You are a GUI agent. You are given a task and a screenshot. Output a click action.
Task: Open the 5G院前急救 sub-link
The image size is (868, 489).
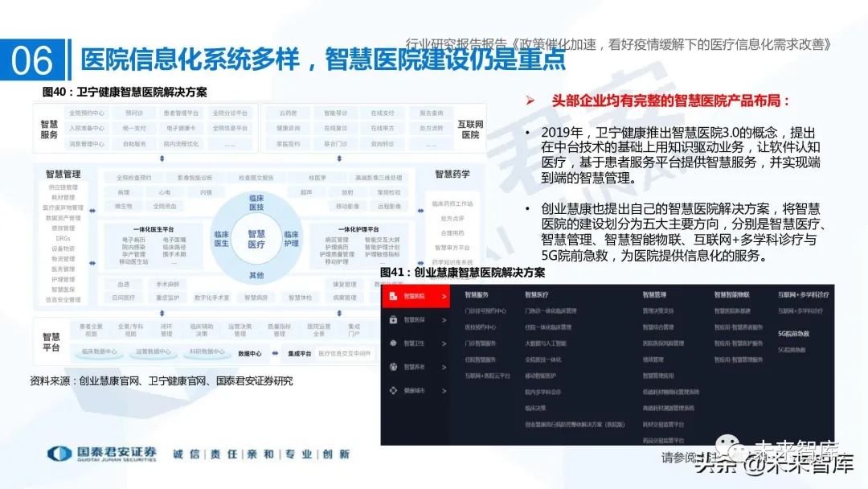(792, 350)
